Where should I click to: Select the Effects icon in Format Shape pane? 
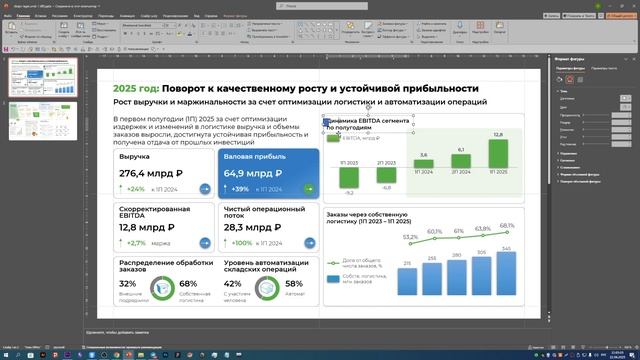570,80
